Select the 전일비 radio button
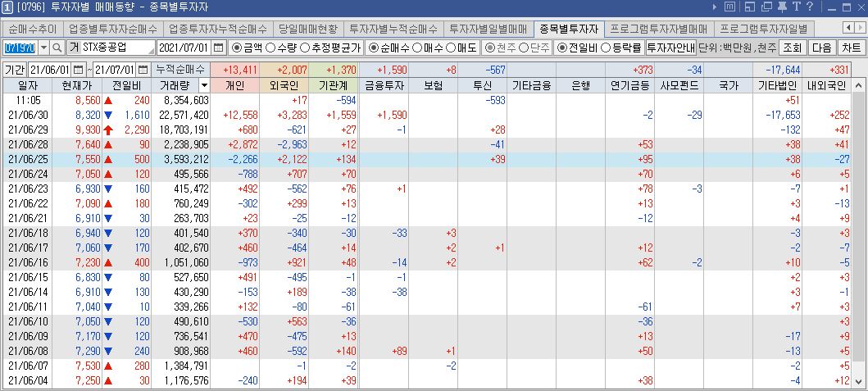The image size is (868, 391). 562,48
